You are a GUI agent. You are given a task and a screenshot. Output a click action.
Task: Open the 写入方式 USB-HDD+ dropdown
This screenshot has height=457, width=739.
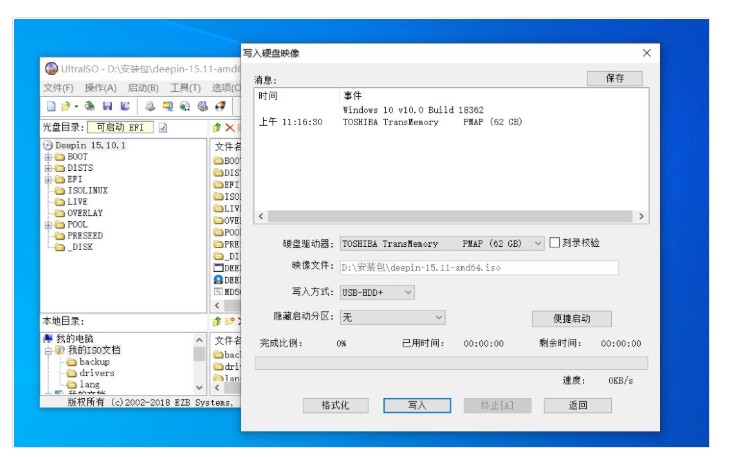tap(408, 292)
